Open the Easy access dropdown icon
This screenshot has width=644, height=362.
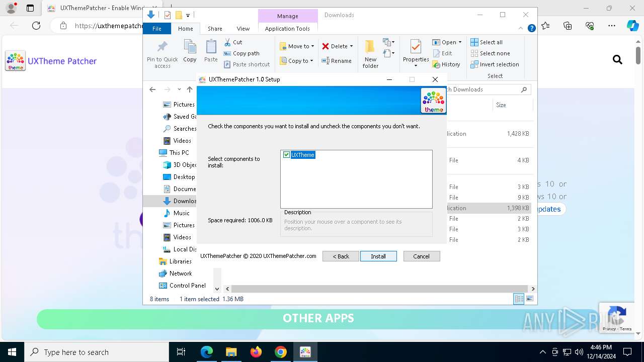(389, 53)
